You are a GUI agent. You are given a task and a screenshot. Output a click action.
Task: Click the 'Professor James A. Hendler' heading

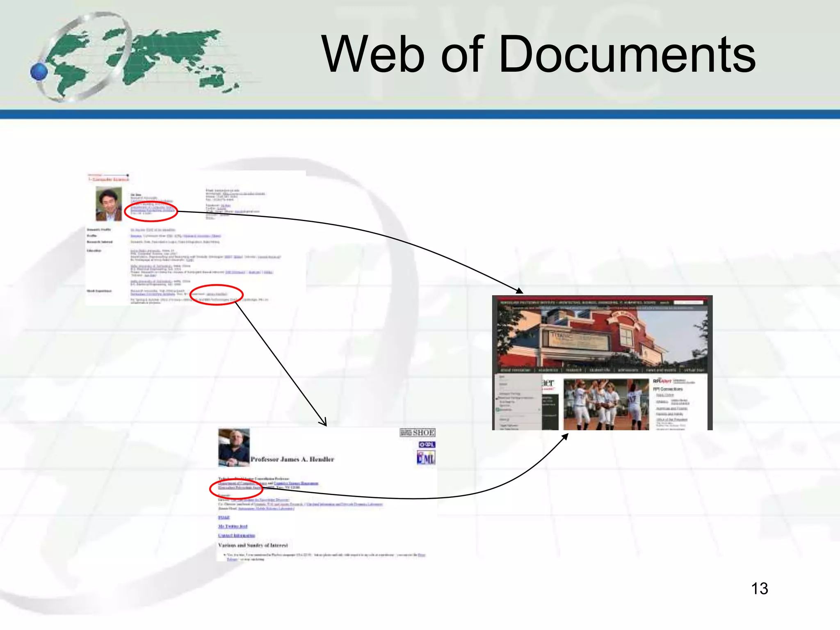point(292,459)
